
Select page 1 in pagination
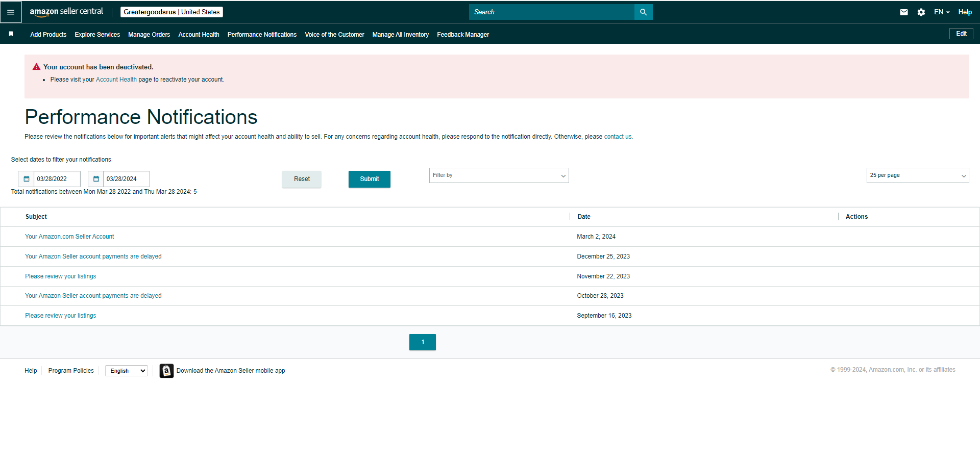(x=423, y=342)
